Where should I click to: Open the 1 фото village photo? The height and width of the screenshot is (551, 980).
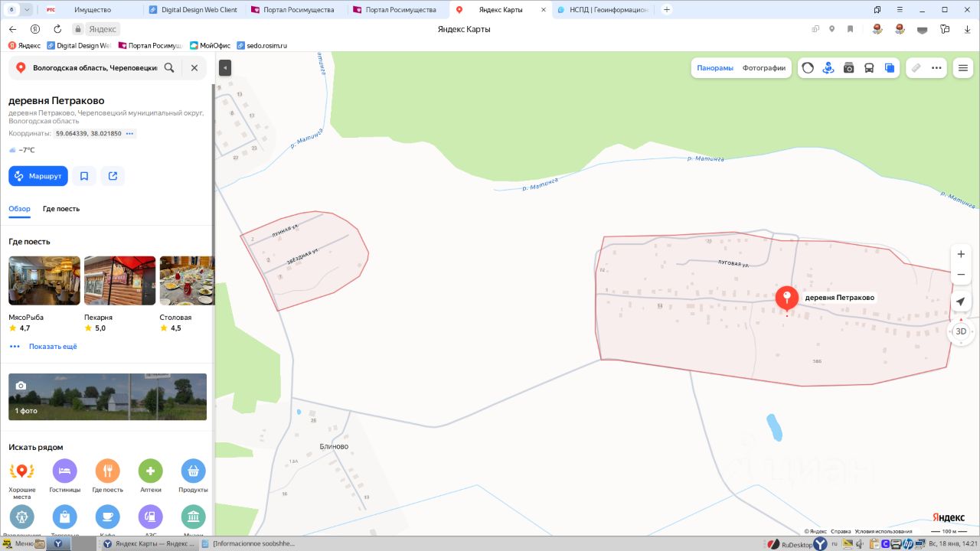click(107, 397)
